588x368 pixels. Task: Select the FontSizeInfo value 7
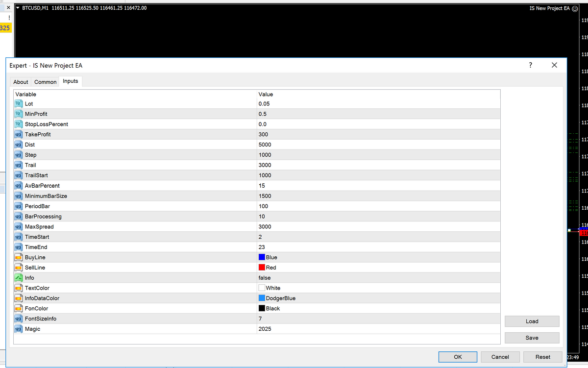260,319
